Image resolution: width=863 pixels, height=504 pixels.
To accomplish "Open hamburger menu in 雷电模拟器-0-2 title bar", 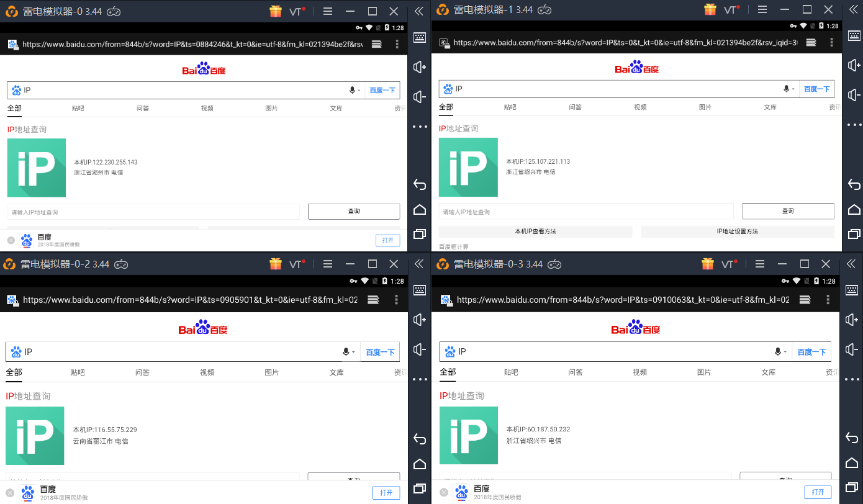I will pos(328,264).
